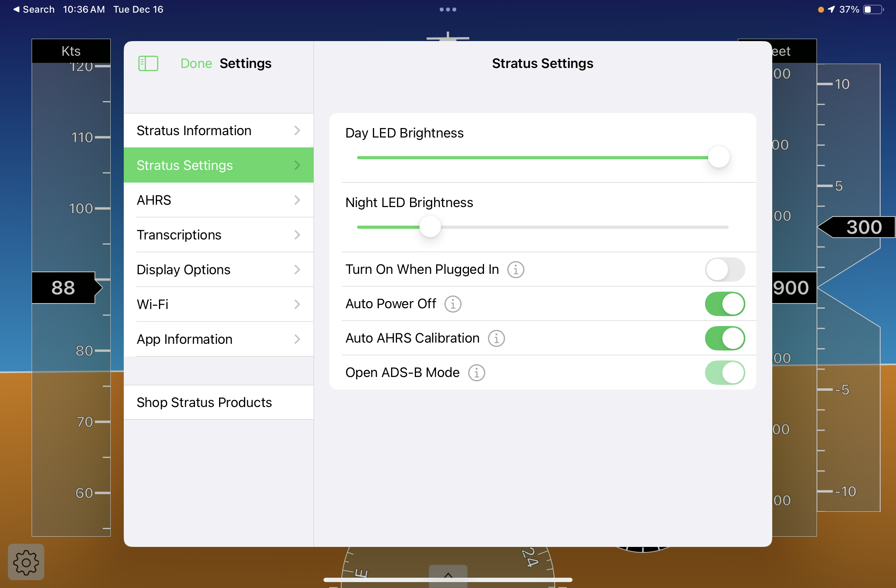This screenshot has height=588, width=896.
Task: Show info for Auto AHRS Calibration
Action: pyautogui.click(x=496, y=338)
